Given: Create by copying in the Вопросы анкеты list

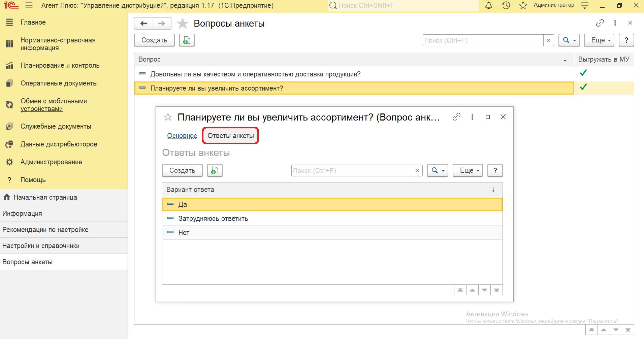Looking at the screenshot, I should pos(187,40).
